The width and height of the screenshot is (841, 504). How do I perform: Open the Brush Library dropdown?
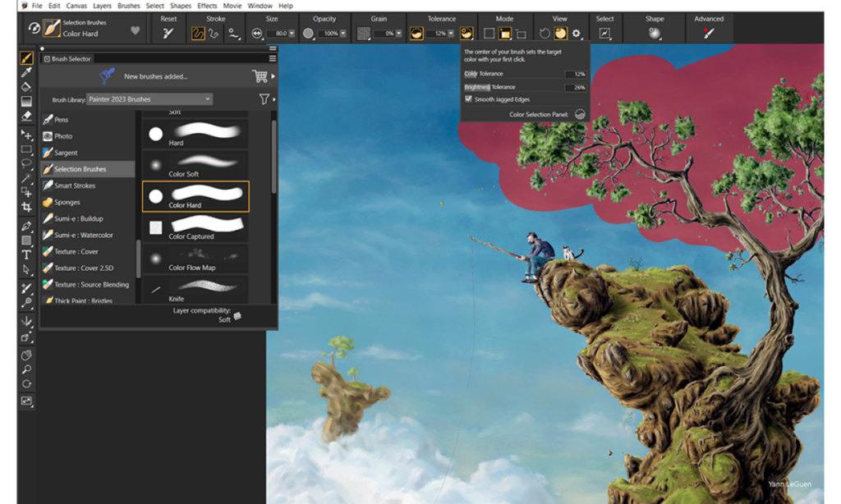(x=149, y=99)
